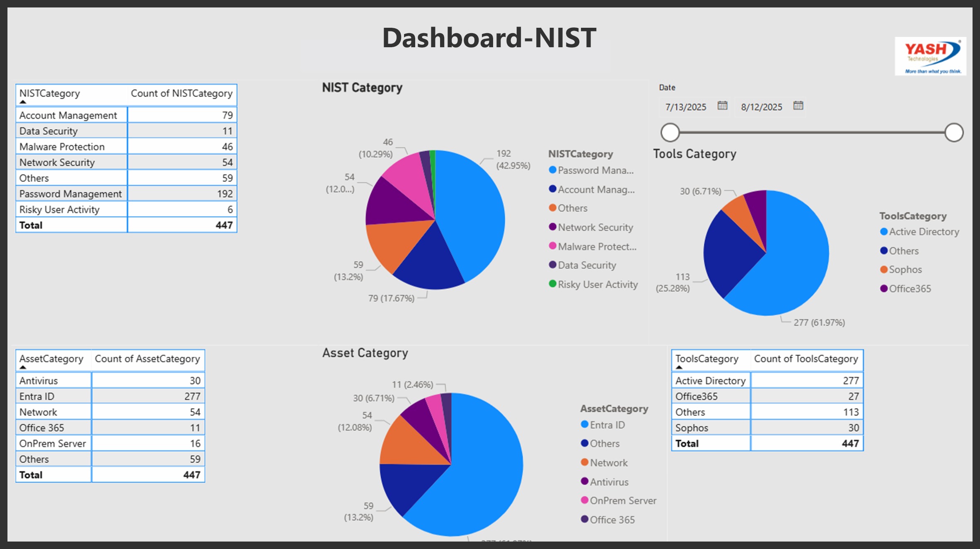
Task: Click the right date slider handle
Action: click(954, 133)
